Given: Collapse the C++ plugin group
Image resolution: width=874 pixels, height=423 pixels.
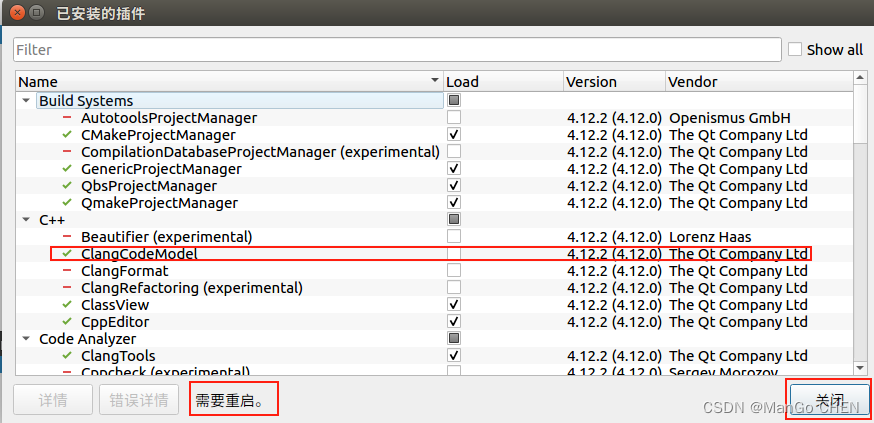Looking at the screenshot, I should coord(25,220).
